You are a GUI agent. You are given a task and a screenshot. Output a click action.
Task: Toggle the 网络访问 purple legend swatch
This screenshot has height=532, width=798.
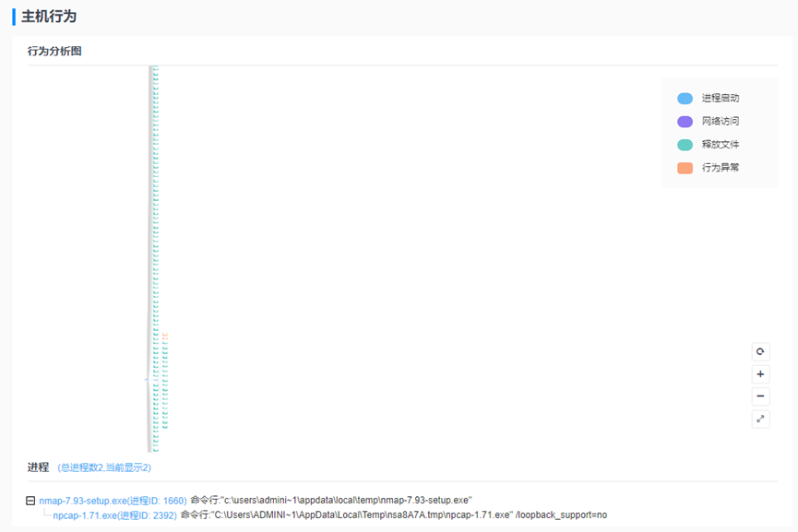click(x=685, y=122)
